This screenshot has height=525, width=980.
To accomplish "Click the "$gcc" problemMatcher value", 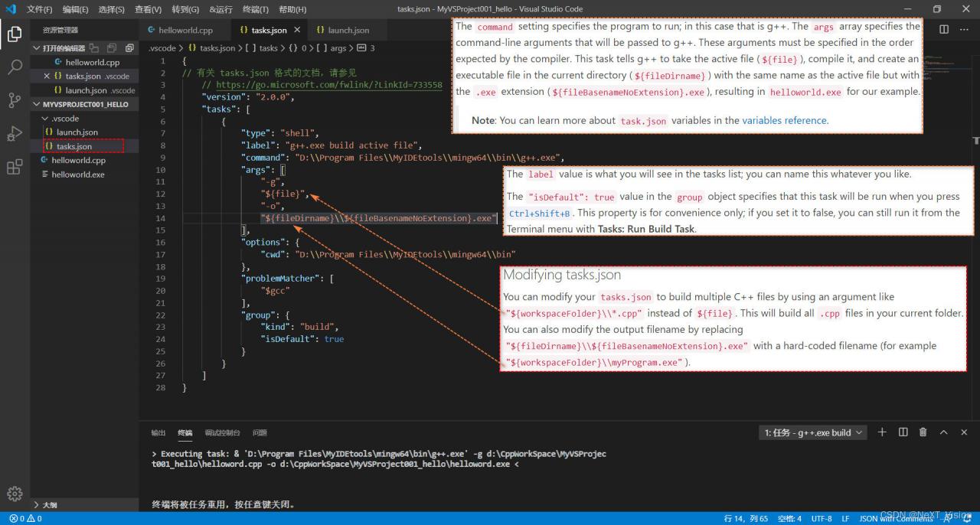I will (275, 291).
